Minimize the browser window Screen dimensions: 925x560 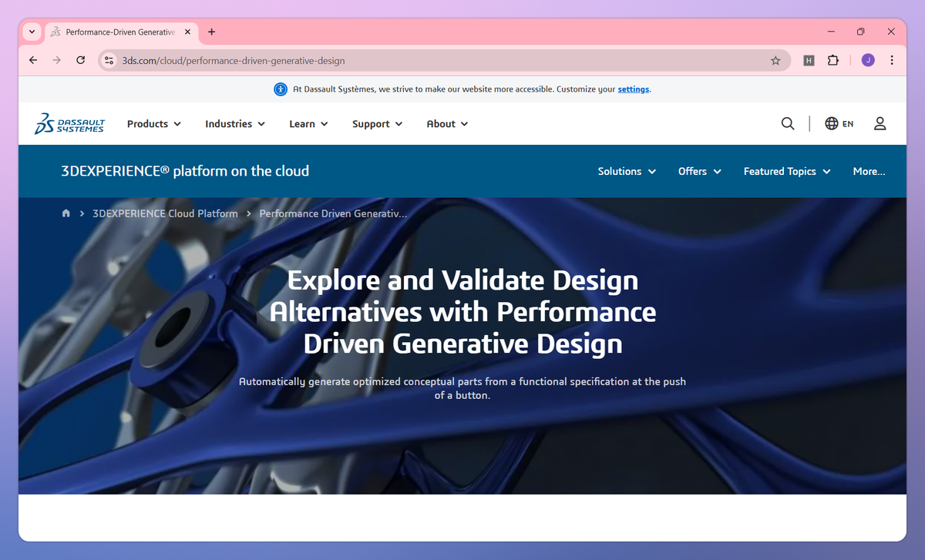click(x=832, y=32)
